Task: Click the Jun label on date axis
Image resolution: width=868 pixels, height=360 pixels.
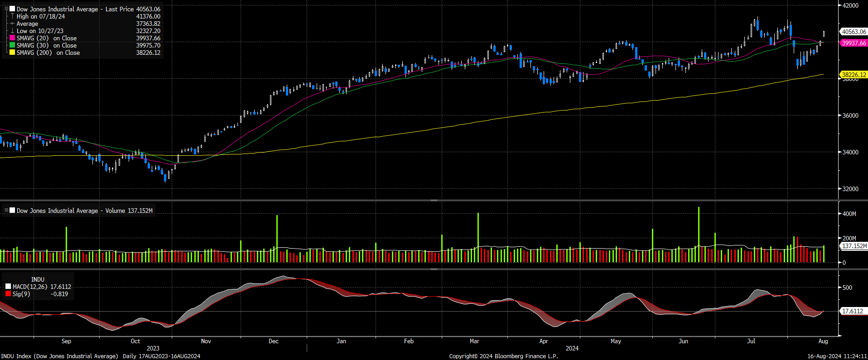Action: [683, 341]
